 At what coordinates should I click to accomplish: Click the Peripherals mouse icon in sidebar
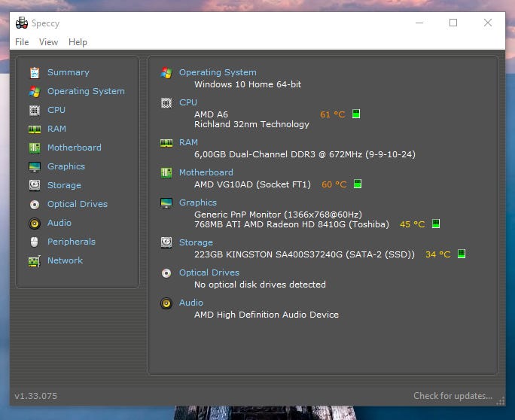[x=35, y=242]
